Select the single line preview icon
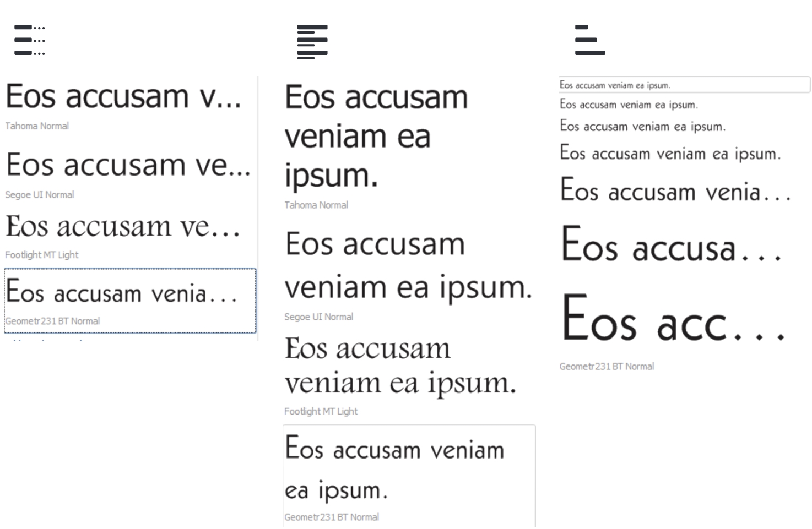The height and width of the screenshot is (529, 812). (x=30, y=40)
